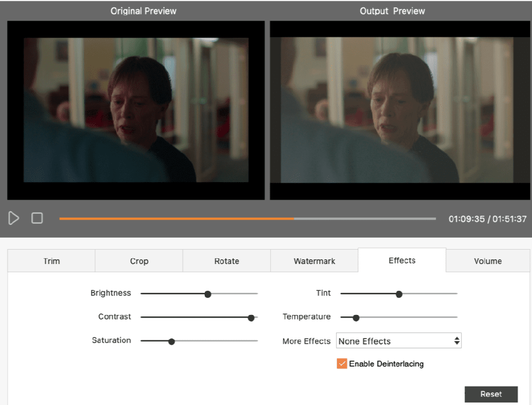
Task: Click the Play button icon
Action: point(14,218)
